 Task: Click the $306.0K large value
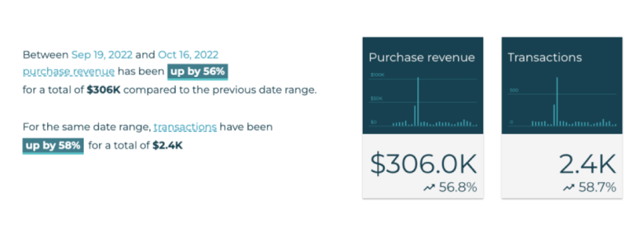pos(423,163)
